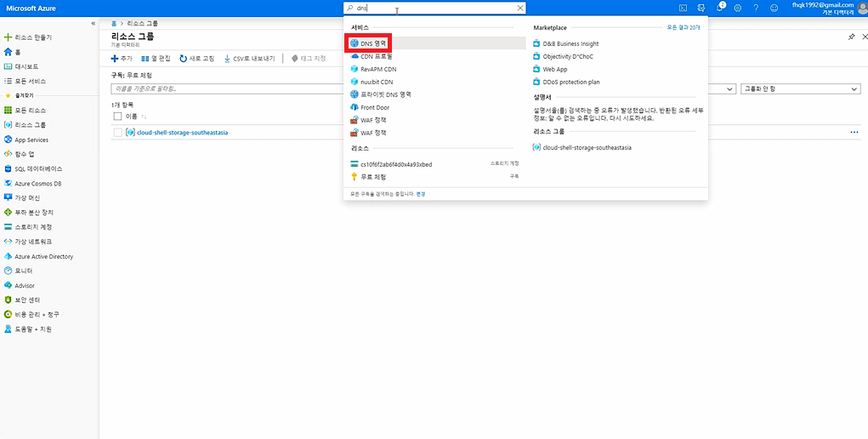Screen dimensions: 868x439
Task: Pin the 리소스 그룹 blade
Action: click(851, 37)
